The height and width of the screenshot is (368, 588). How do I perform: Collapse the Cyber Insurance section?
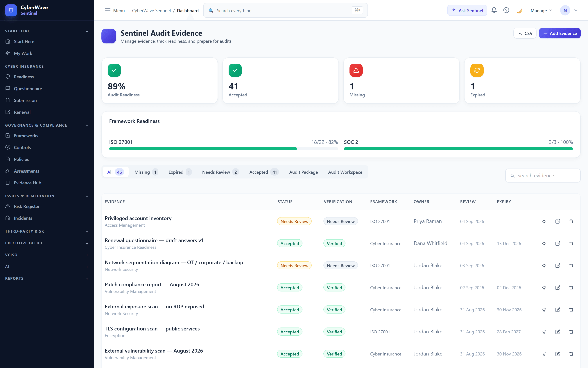click(87, 66)
